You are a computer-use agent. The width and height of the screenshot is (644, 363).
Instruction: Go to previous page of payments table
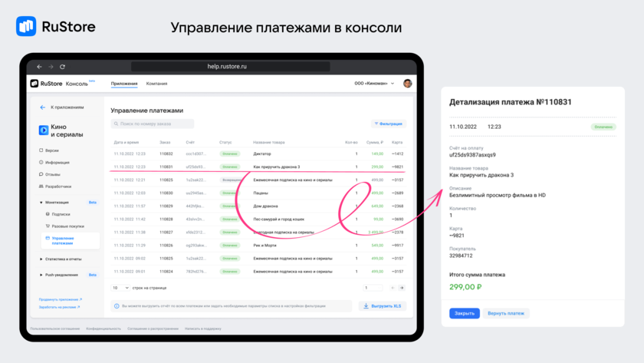(393, 288)
